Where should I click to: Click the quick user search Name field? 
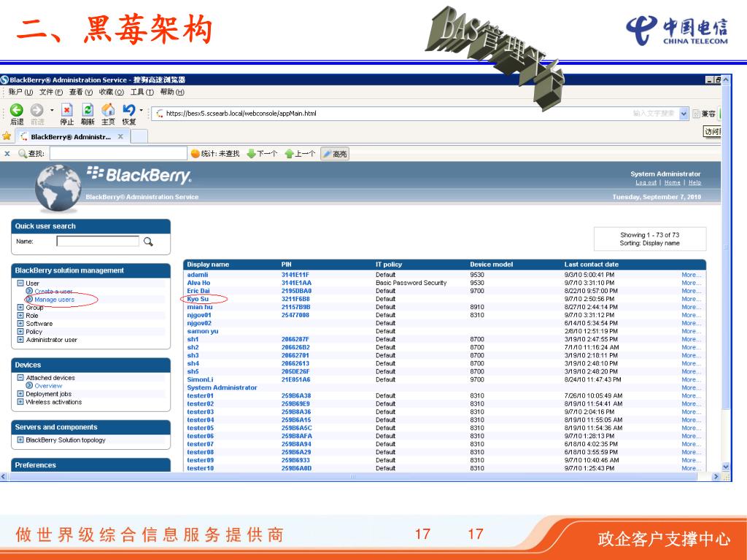98,241
